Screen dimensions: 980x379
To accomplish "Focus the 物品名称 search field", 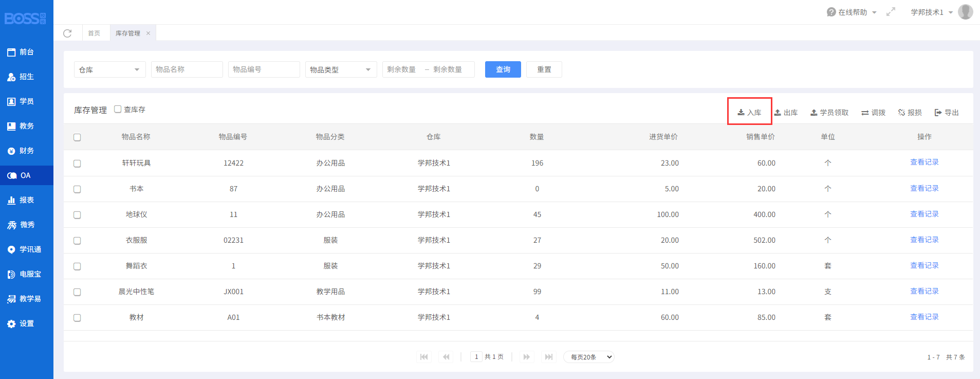I will tap(187, 69).
